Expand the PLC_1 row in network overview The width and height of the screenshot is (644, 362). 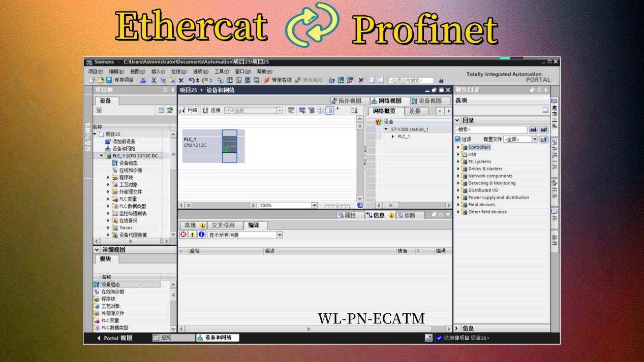tap(393, 137)
